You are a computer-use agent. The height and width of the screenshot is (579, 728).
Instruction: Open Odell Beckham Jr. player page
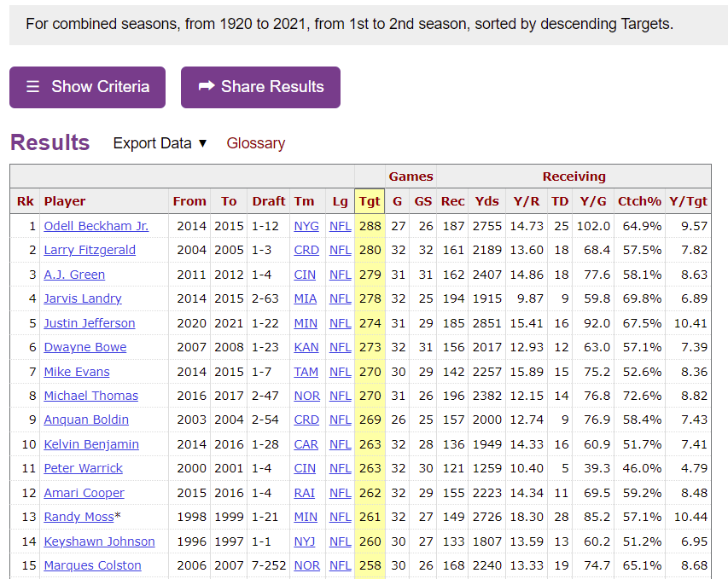pos(96,226)
